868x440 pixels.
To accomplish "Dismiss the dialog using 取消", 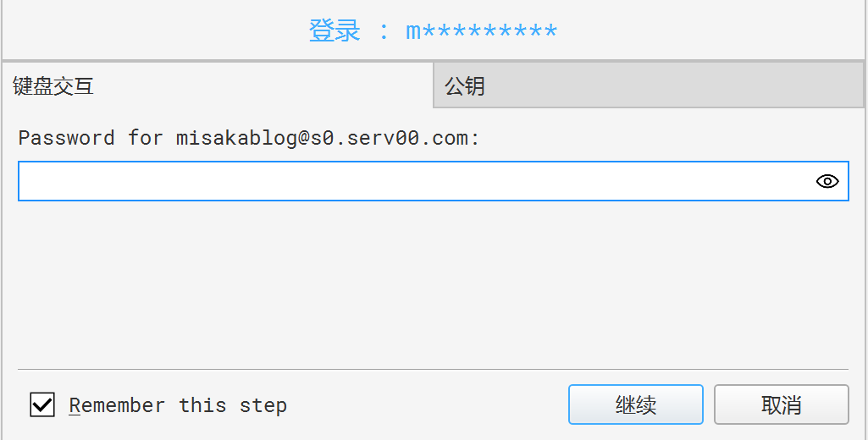I will click(x=781, y=405).
